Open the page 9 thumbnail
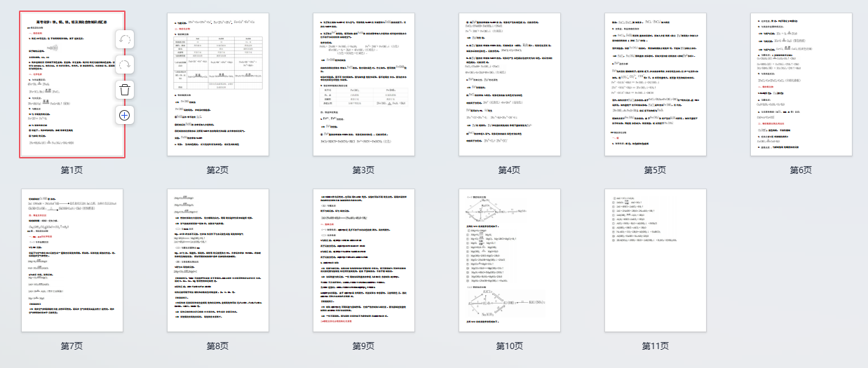This screenshot has width=868, height=368. click(363, 260)
